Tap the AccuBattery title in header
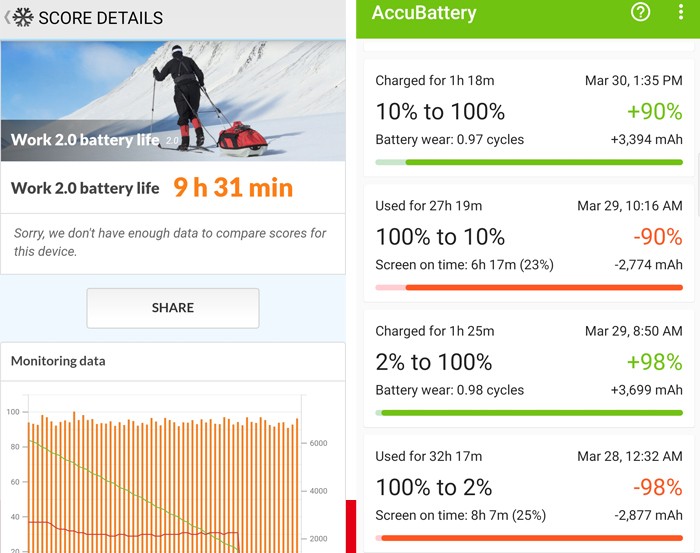 (x=424, y=12)
